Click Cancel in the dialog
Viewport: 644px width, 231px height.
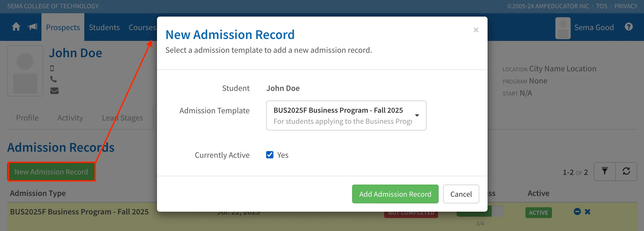click(461, 194)
